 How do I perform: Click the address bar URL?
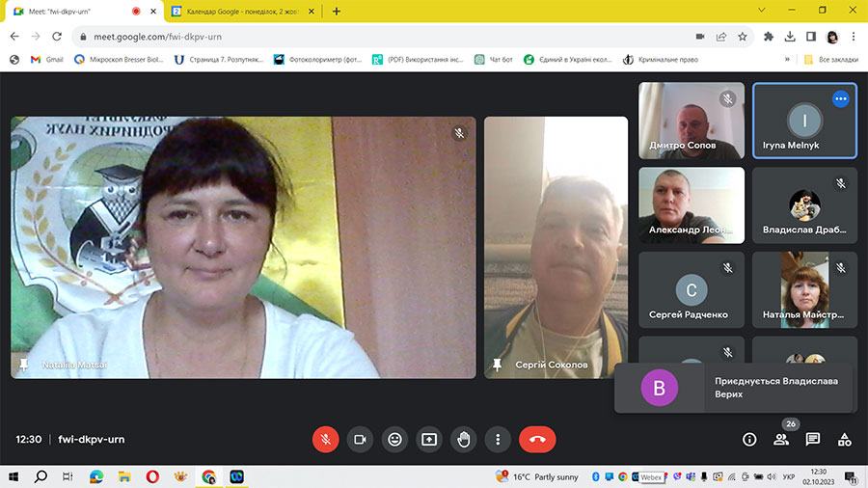[x=157, y=37]
